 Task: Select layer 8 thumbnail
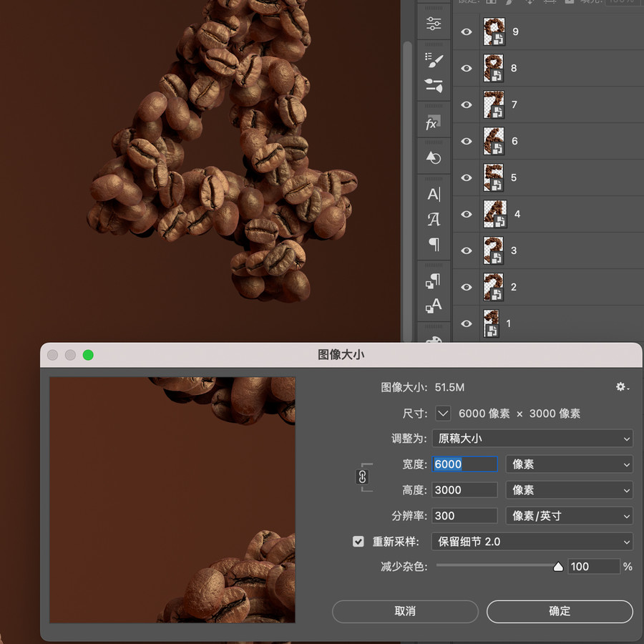[494, 68]
